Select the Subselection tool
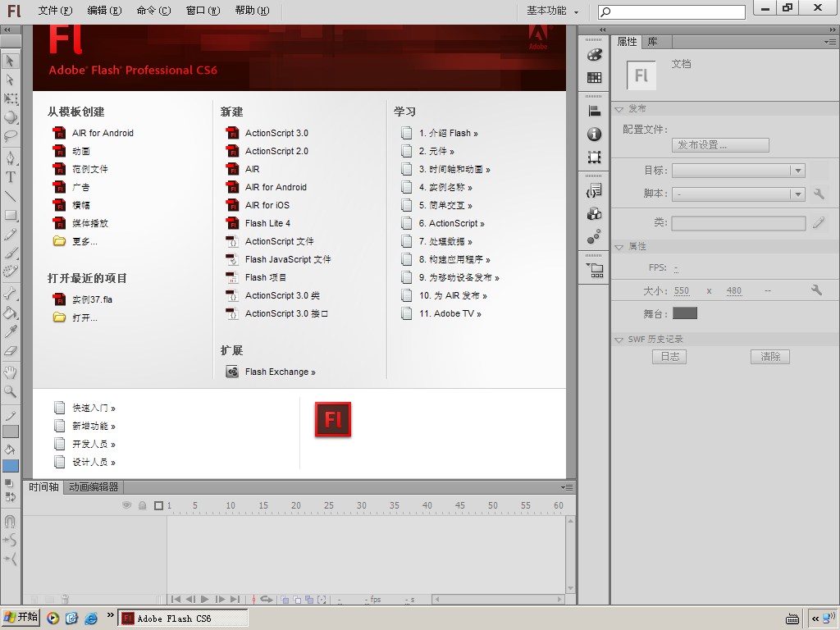The image size is (840, 630). [10, 80]
